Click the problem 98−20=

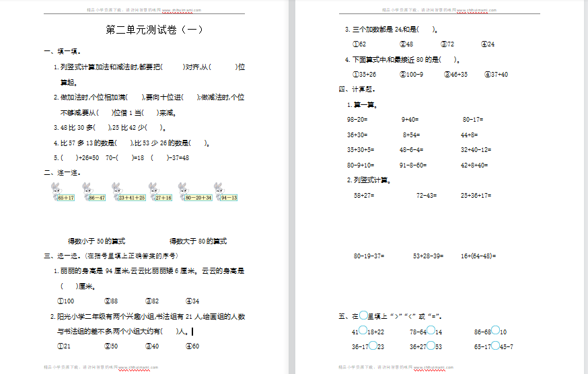coord(357,120)
